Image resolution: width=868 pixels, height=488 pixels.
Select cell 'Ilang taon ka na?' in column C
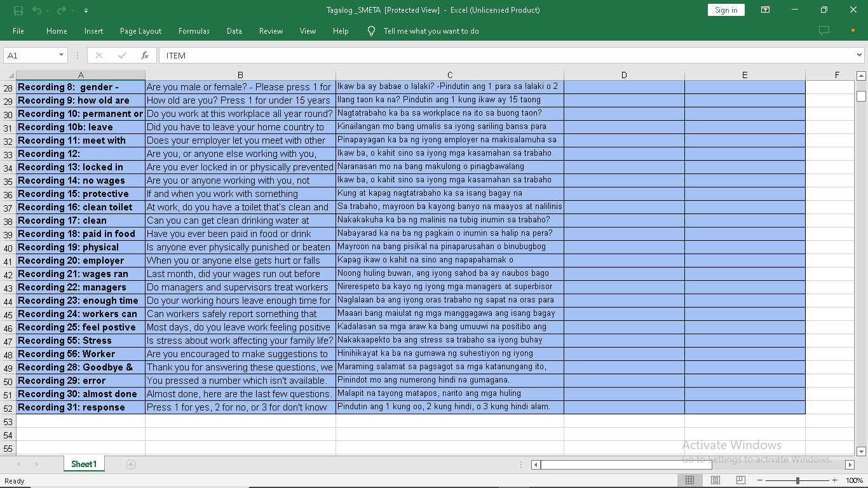450,100
